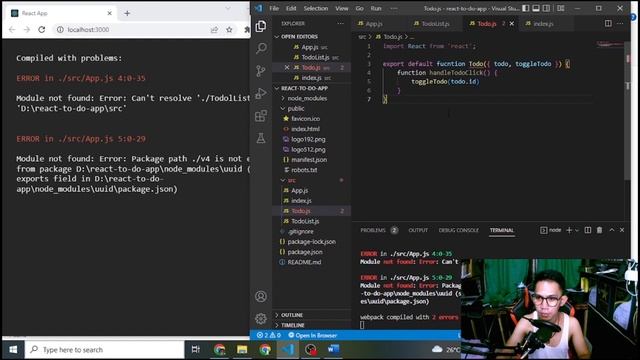
Task: Open the Manage gear in VS Code
Action: coord(261,318)
